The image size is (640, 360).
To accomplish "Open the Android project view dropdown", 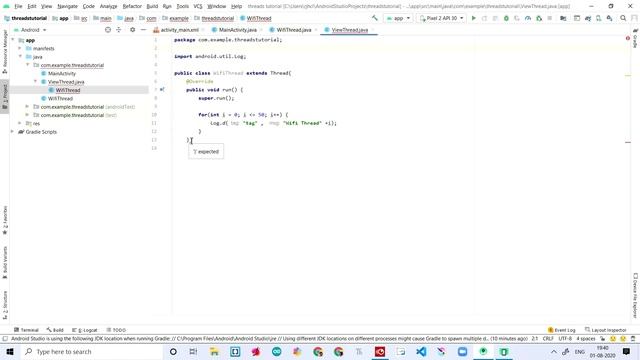I will tap(31, 30).
